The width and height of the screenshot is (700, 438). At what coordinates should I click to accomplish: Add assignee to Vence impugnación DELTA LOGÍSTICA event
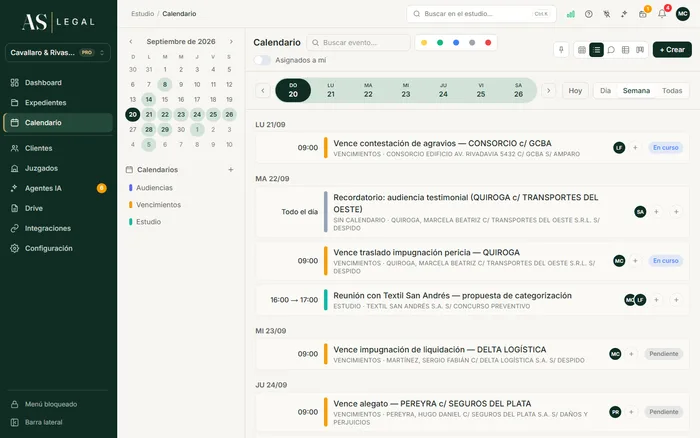631,354
